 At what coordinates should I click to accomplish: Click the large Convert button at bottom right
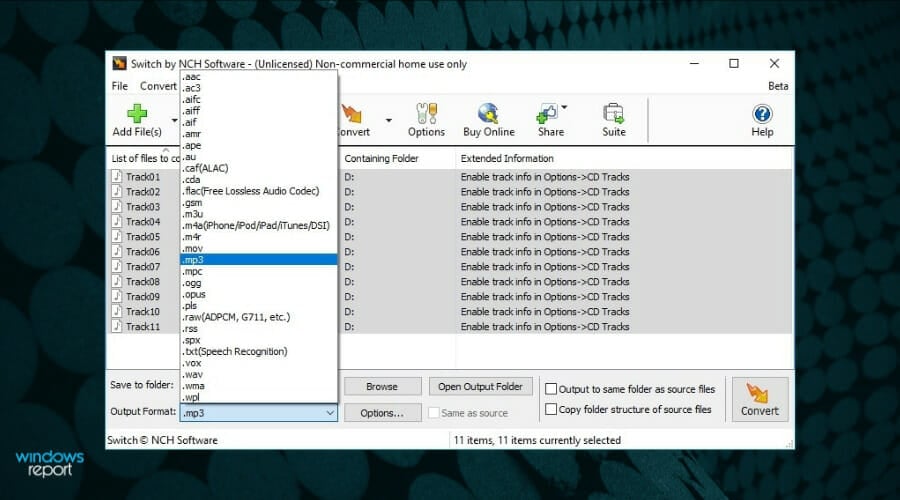tap(759, 400)
